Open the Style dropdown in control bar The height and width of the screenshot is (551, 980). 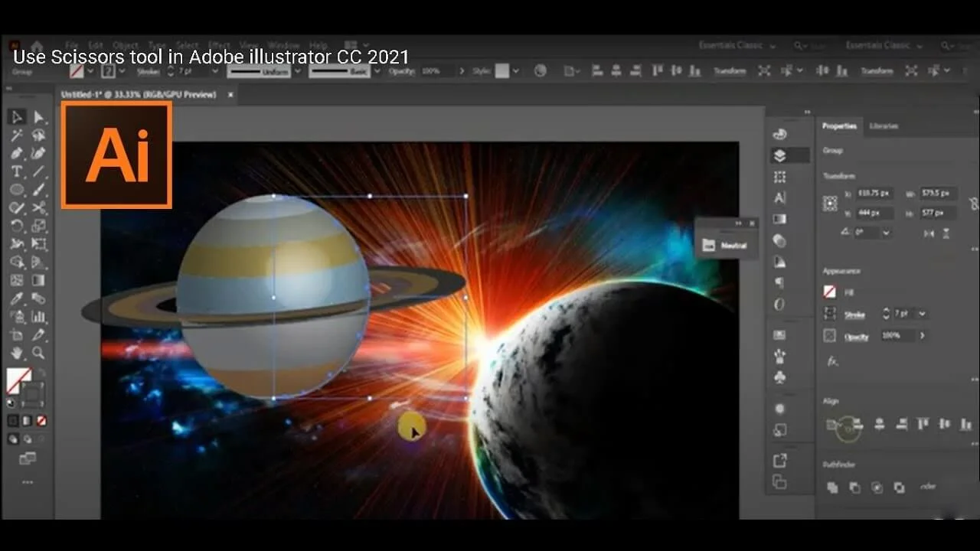(516, 71)
